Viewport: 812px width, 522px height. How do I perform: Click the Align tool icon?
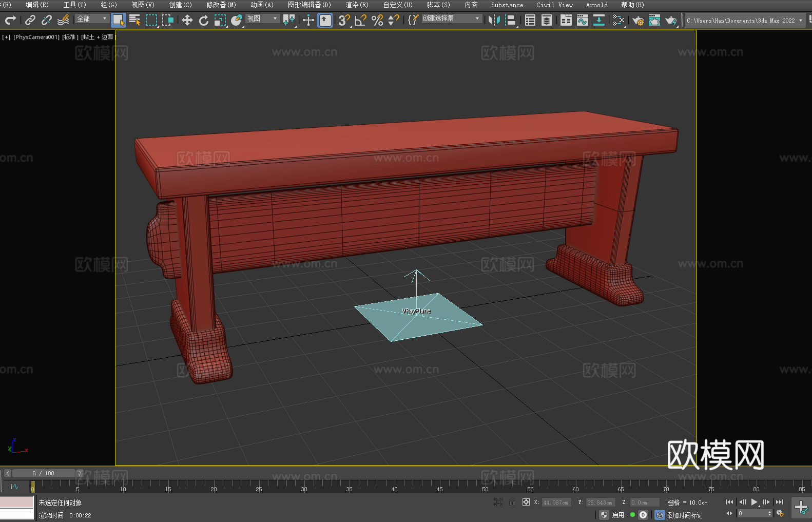click(511, 20)
